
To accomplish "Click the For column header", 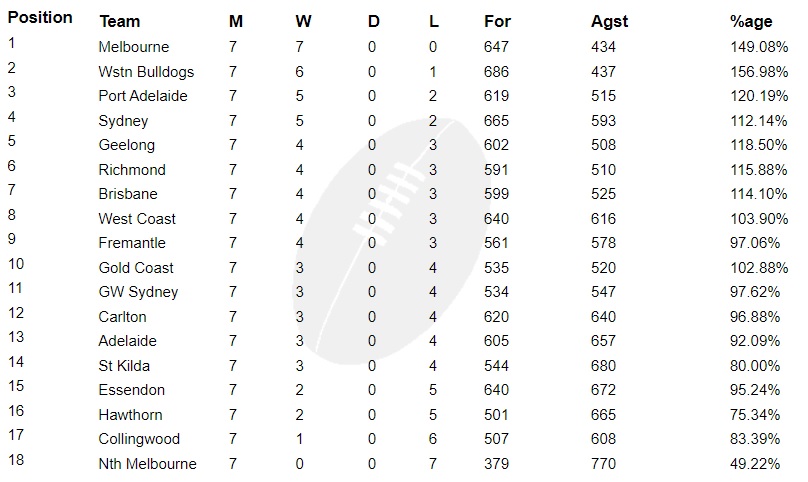I will click(497, 21).
